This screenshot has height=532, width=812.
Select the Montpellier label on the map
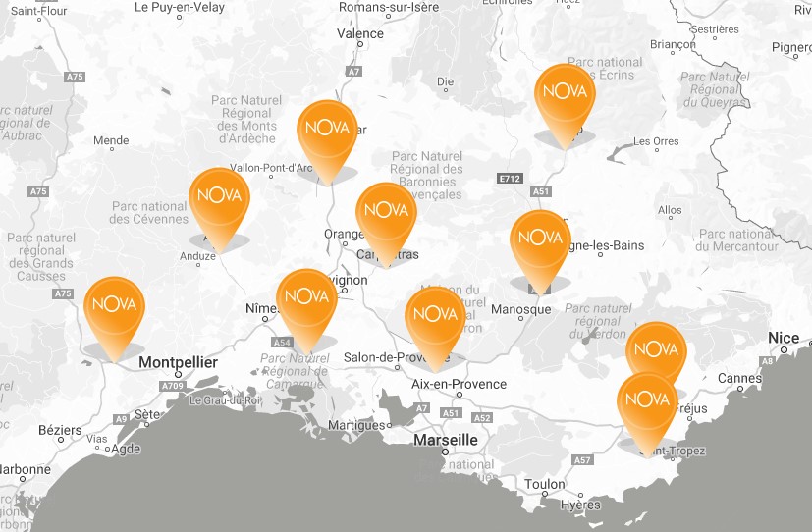(x=178, y=363)
